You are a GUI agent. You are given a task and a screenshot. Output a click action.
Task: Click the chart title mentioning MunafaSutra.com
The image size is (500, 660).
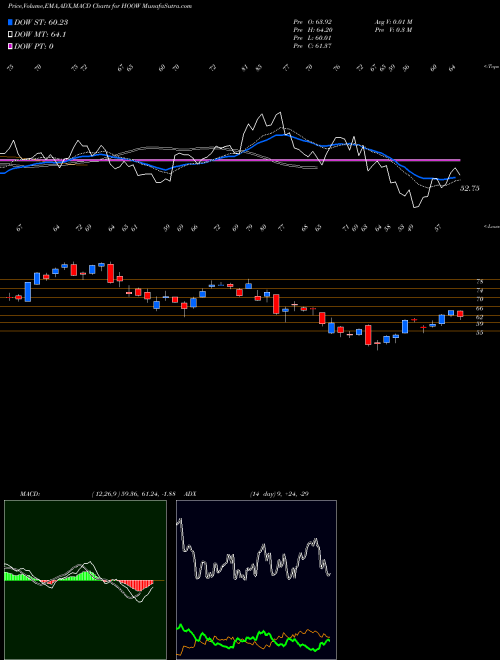[x=100, y=6]
